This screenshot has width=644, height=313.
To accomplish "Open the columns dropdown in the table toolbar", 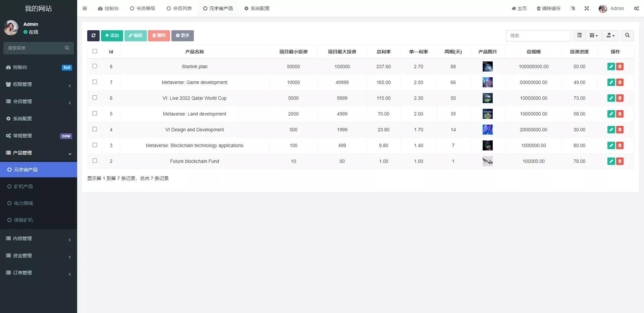I will [594, 36].
